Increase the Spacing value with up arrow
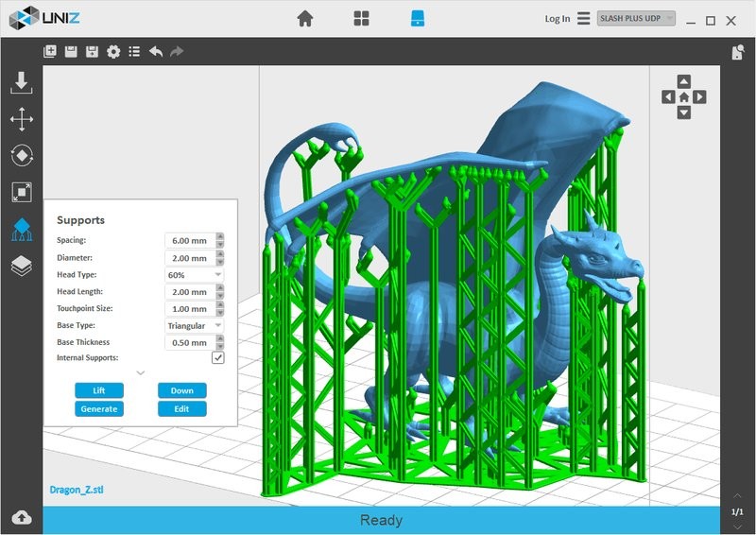Image resolution: width=756 pixels, height=535 pixels. pyautogui.click(x=220, y=236)
